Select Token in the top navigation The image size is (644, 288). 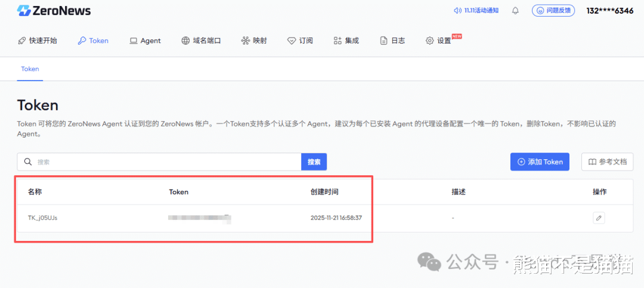93,41
